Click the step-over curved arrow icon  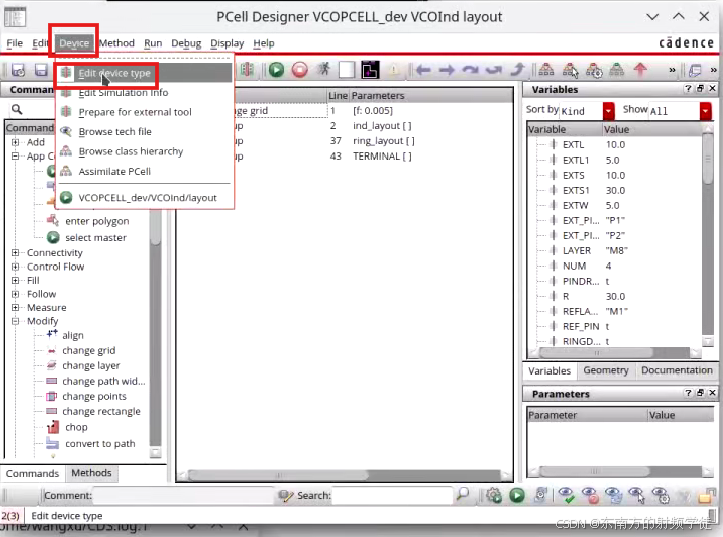tap(470, 70)
